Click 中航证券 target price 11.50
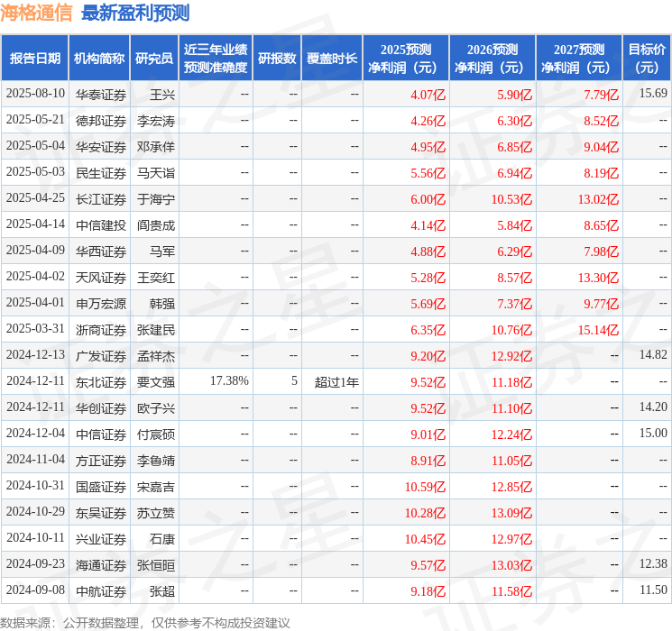672x631 pixels. tap(653, 590)
